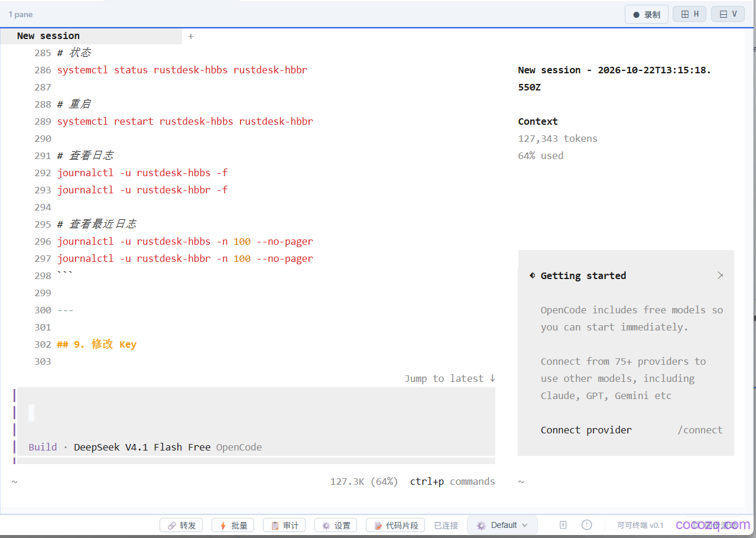The width and height of the screenshot is (756, 538).
Task: Open the 转发 forwarding tool
Action: pos(181,525)
